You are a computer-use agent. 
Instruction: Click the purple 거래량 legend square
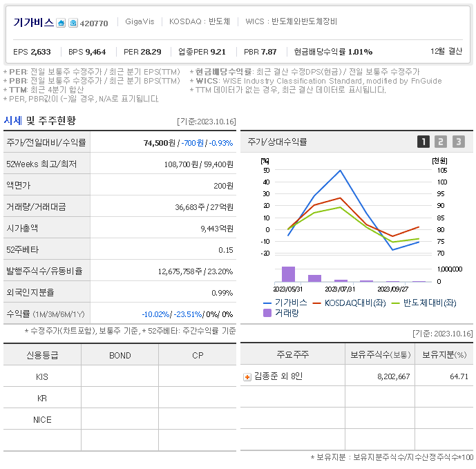[267, 313]
